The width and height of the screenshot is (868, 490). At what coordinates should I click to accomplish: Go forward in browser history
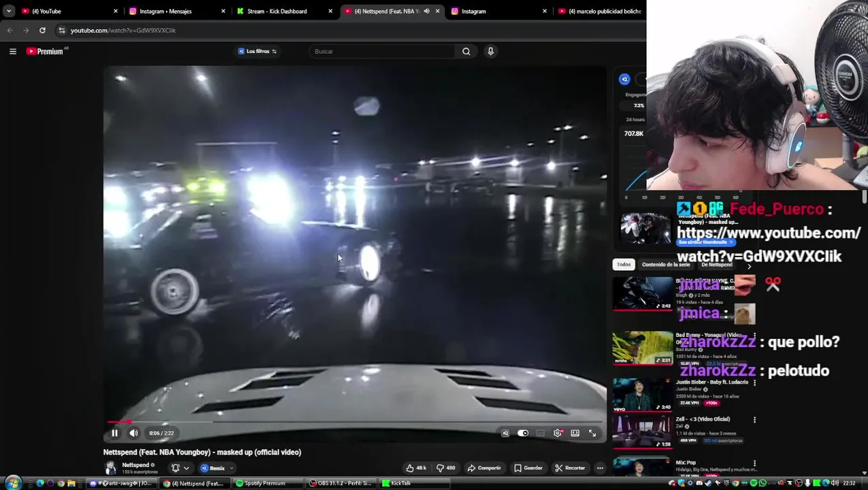26,30
